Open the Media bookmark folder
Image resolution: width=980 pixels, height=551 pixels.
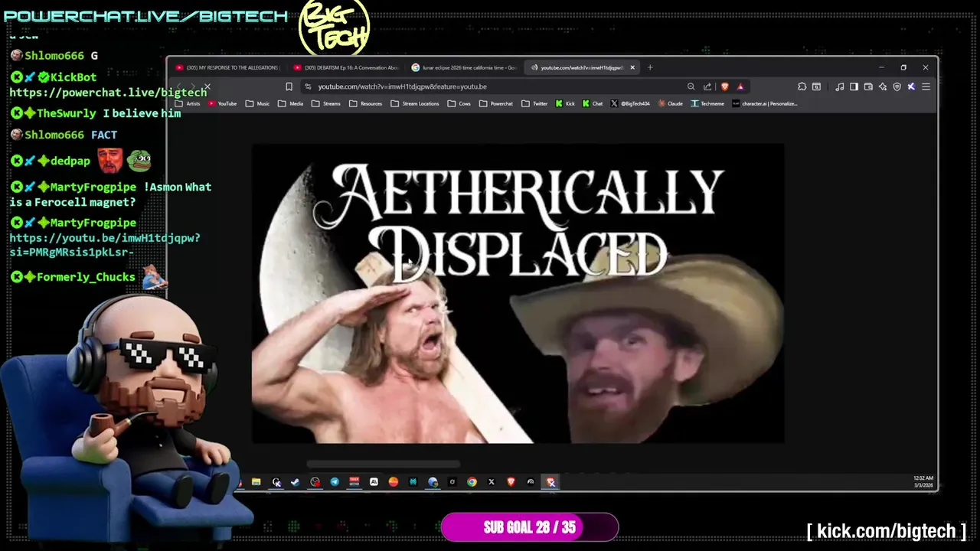[x=291, y=103]
